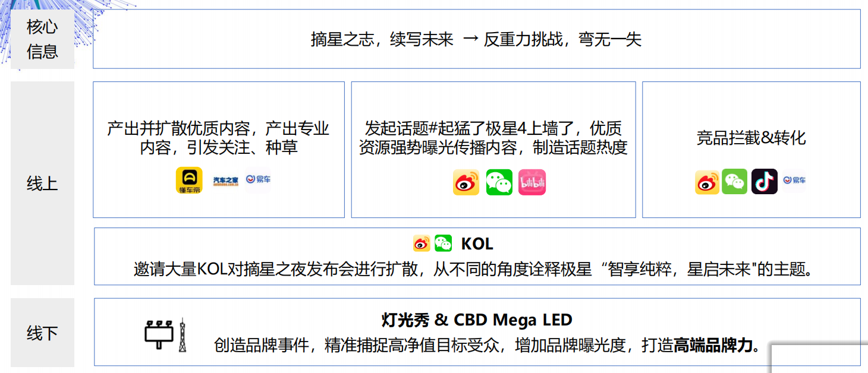Click the billboard and tower icon
The image size is (868, 373).
pyautogui.click(x=166, y=334)
